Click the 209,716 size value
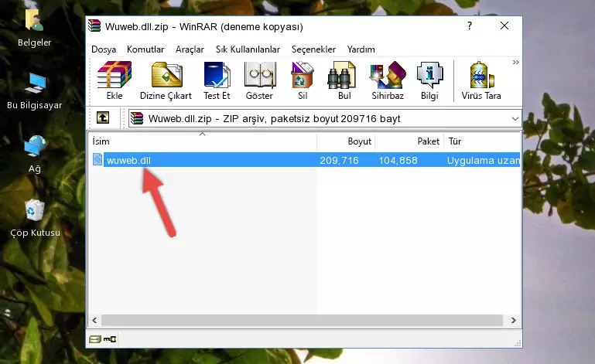595x364 pixels. click(339, 161)
